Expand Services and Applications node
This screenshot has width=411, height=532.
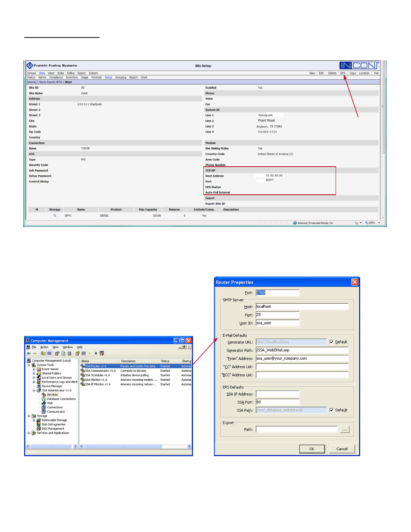[x=29, y=433]
